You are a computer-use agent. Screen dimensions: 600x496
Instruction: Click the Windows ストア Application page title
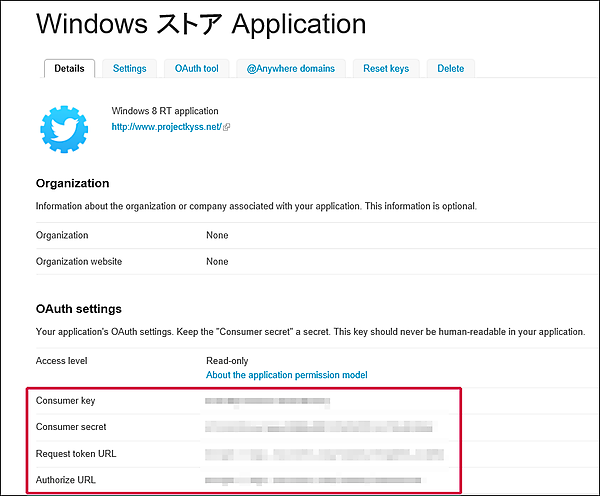(x=201, y=24)
